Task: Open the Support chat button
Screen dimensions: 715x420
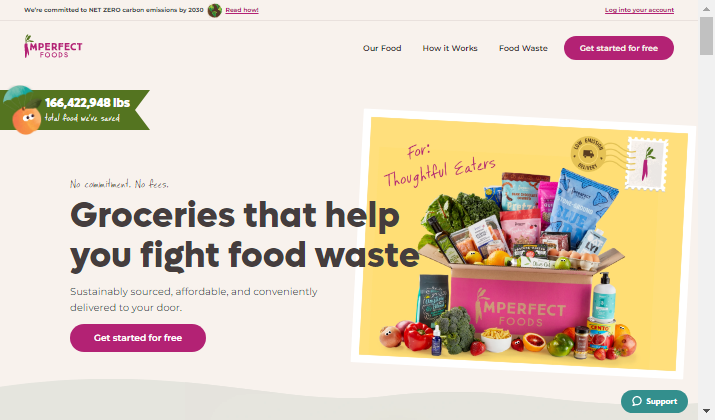Action: pos(654,401)
